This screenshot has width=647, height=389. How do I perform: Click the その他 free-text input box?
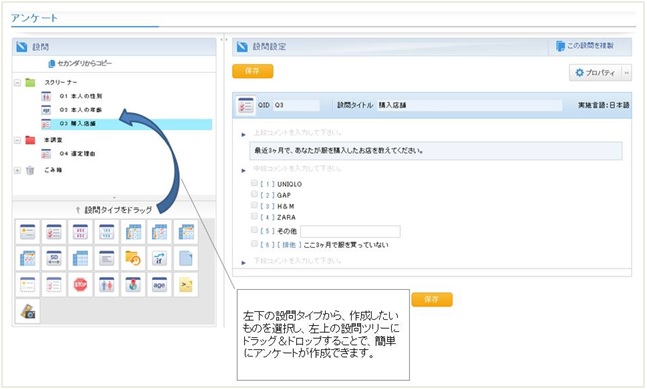(x=350, y=231)
